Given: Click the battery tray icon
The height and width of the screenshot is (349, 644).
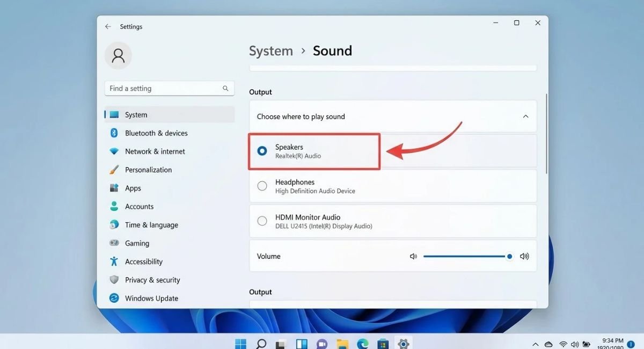Looking at the screenshot, I should click(587, 344).
